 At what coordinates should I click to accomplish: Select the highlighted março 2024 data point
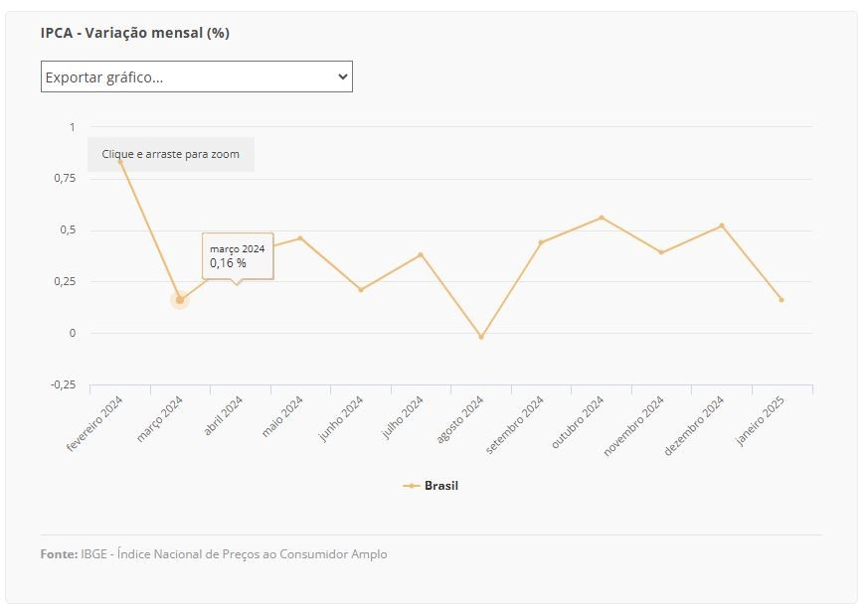180,300
